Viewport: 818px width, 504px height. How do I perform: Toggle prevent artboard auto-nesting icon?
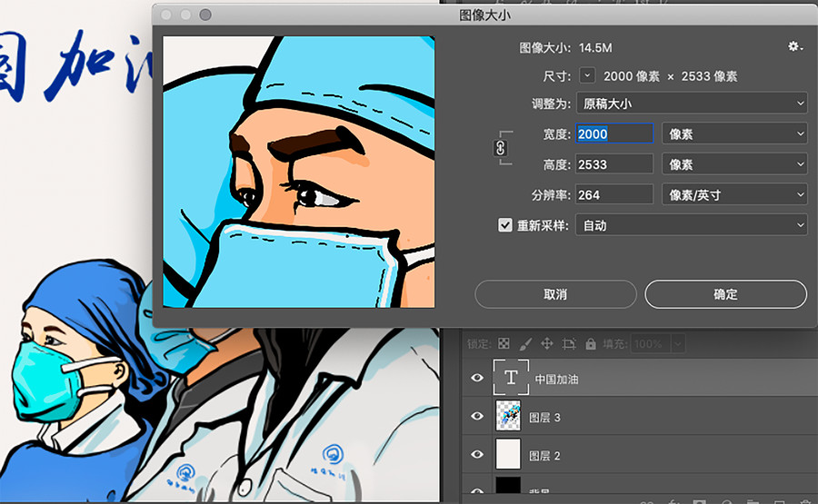(569, 343)
